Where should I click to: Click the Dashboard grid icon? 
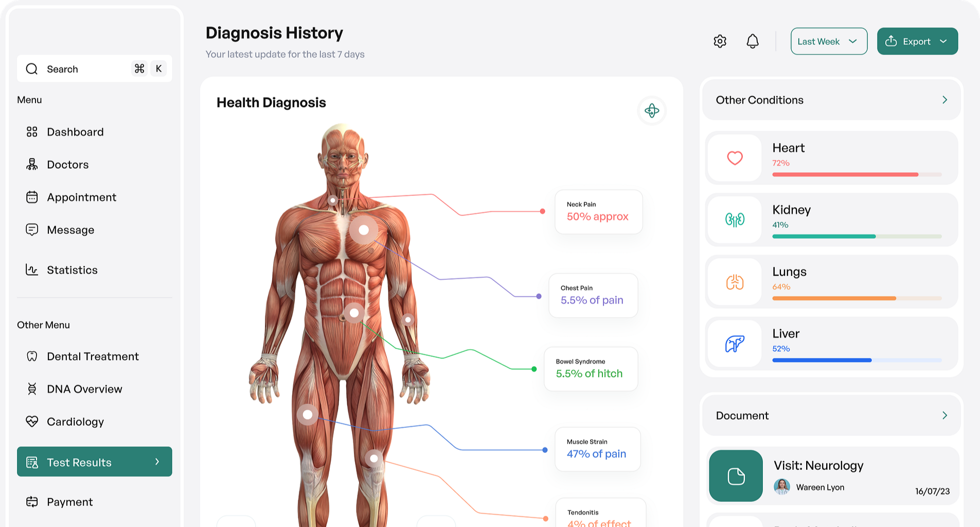click(x=32, y=132)
